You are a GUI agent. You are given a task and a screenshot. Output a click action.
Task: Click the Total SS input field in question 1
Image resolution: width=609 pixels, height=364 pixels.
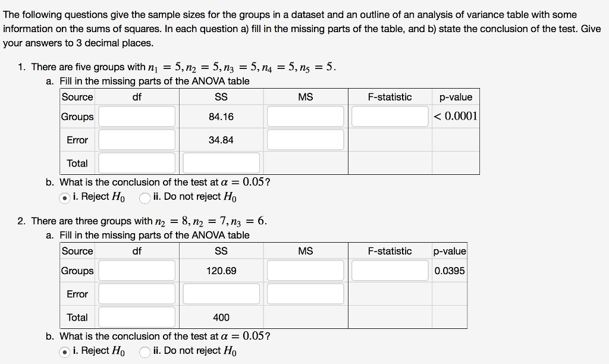220,162
